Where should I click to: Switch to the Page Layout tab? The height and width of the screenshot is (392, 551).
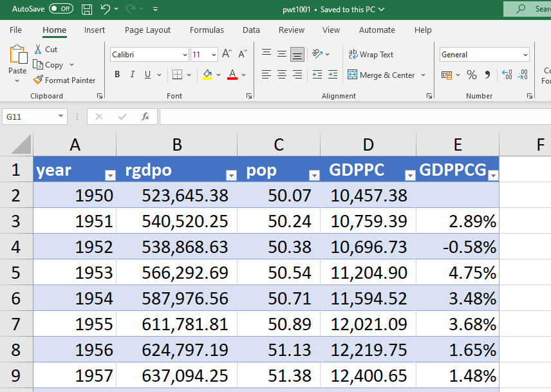(x=147, y=30)
